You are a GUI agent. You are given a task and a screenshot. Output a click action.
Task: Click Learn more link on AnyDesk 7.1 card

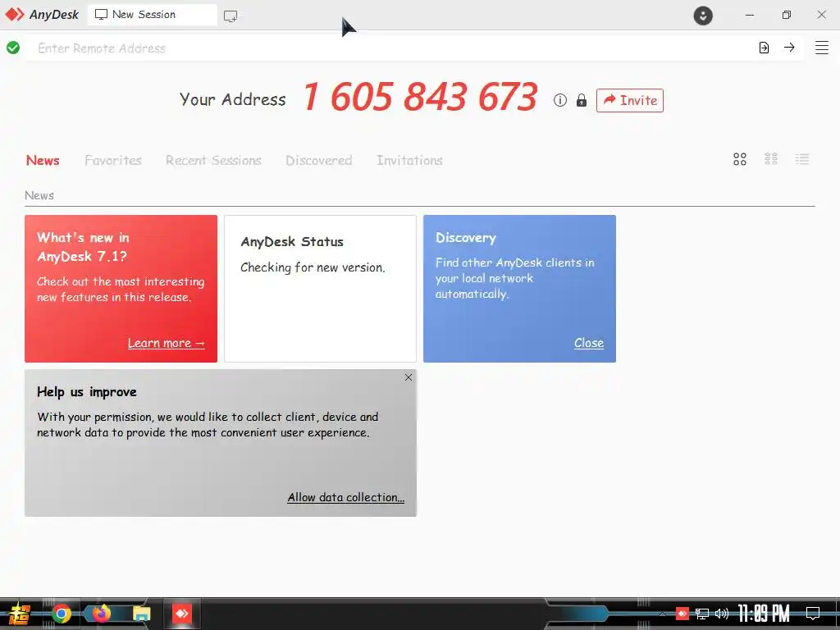(x=166, y=343)
